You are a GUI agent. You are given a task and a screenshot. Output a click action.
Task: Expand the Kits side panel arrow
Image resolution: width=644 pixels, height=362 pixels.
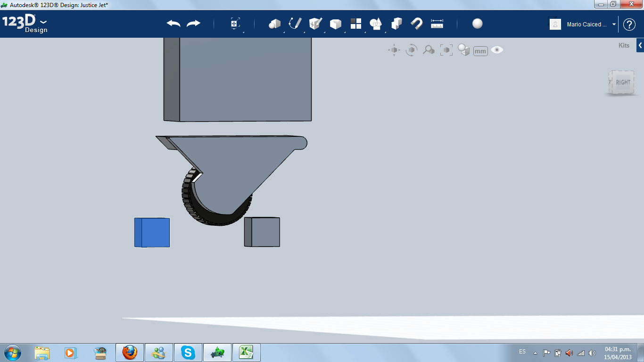coord(640,45)
